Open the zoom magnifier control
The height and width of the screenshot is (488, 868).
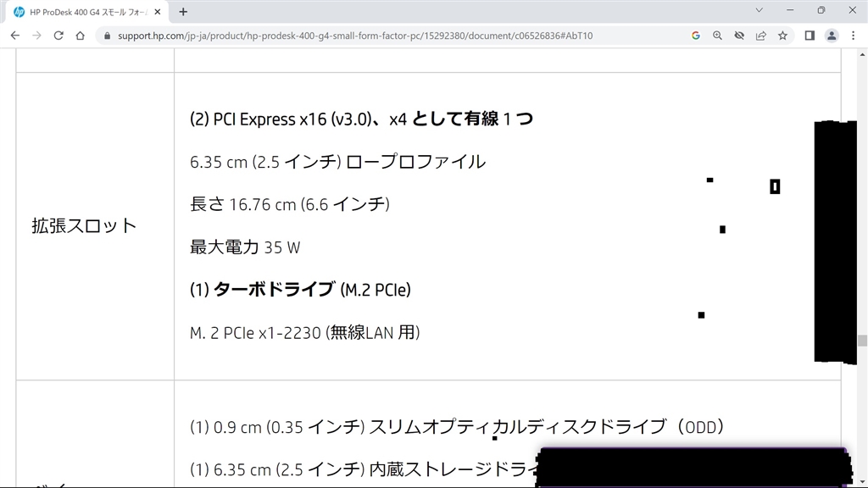717,36
